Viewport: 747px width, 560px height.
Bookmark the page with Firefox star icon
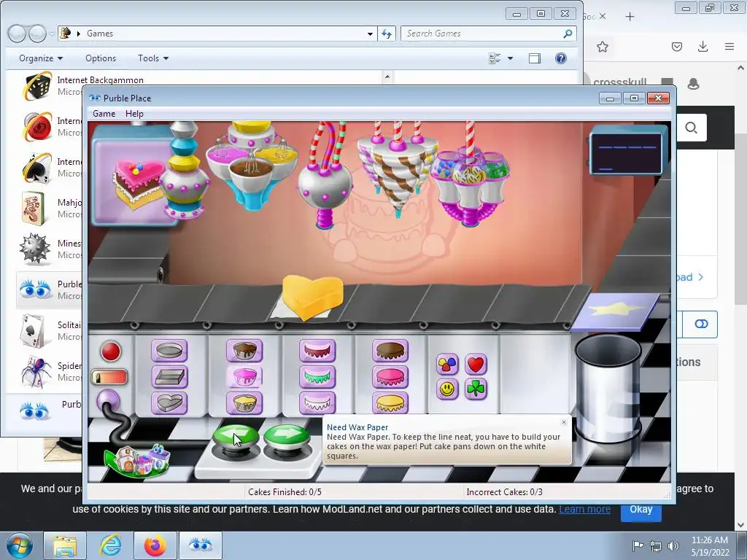pyautogui.click(x=603, y=47)
